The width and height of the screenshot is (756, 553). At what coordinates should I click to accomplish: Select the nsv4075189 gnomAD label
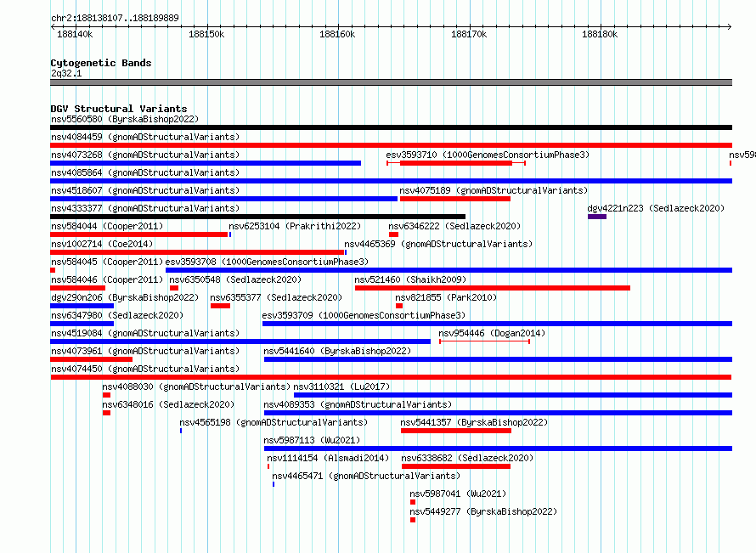coord(494,190)
